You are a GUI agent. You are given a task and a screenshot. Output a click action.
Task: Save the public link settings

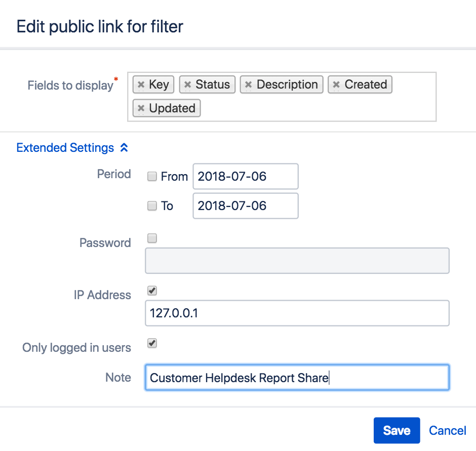pos(396,431)
